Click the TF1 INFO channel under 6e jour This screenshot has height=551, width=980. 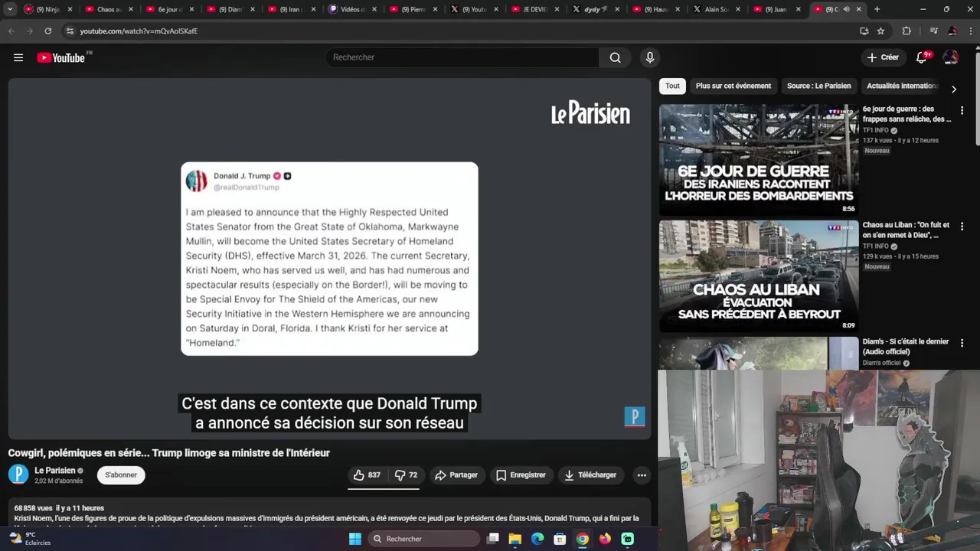(876, 130)
